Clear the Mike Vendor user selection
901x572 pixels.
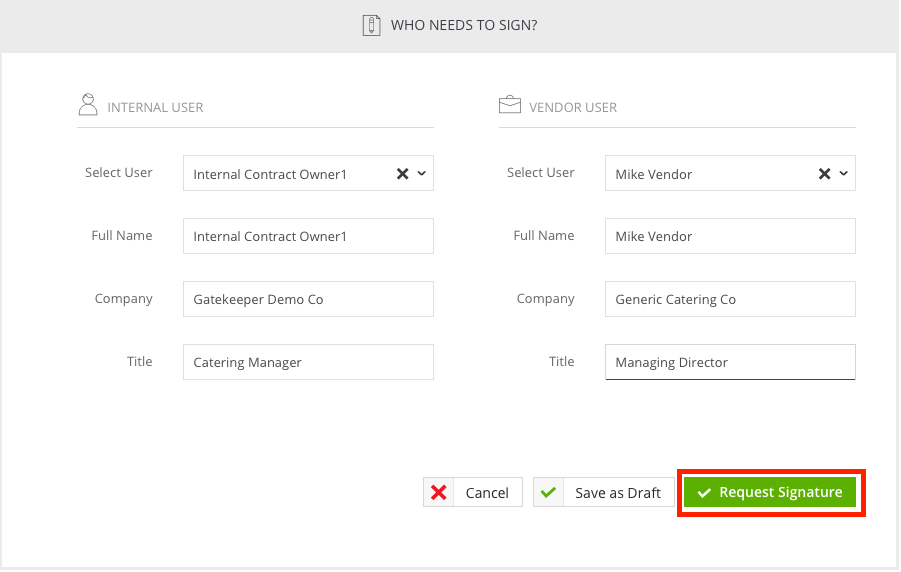point(824,174)
